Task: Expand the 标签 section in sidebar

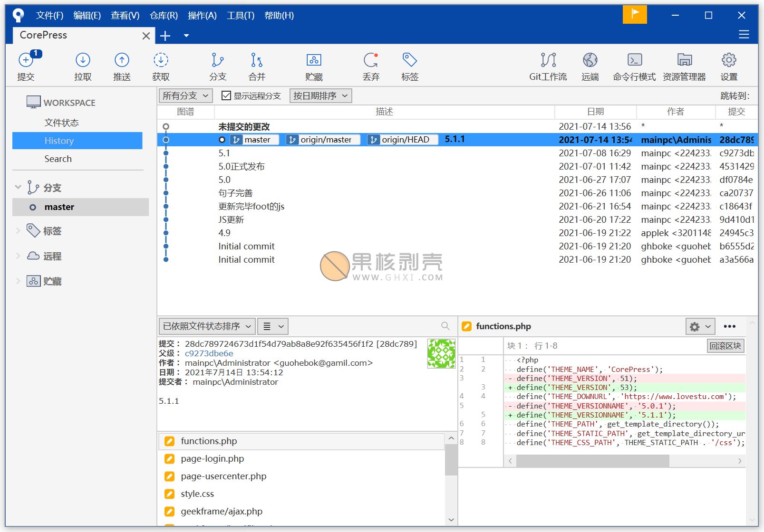Action: point(18,231)
